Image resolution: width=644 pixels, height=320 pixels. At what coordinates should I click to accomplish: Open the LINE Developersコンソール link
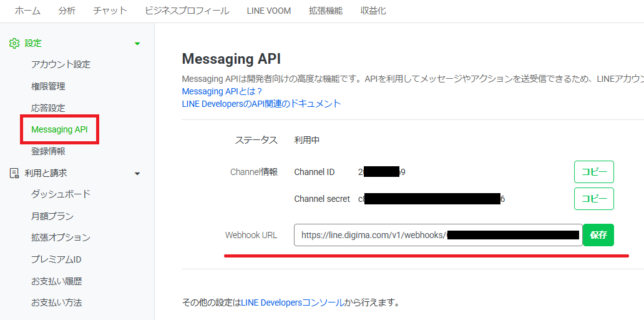tap(293, 303)
